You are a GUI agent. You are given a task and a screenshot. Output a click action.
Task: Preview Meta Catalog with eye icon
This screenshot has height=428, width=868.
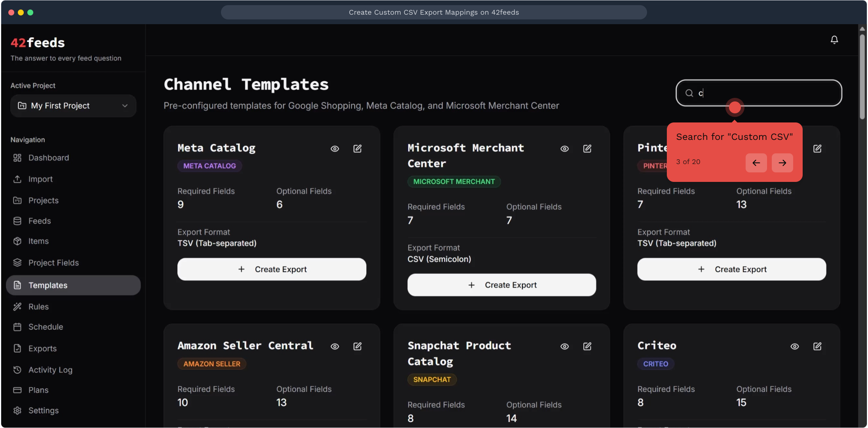335,149
